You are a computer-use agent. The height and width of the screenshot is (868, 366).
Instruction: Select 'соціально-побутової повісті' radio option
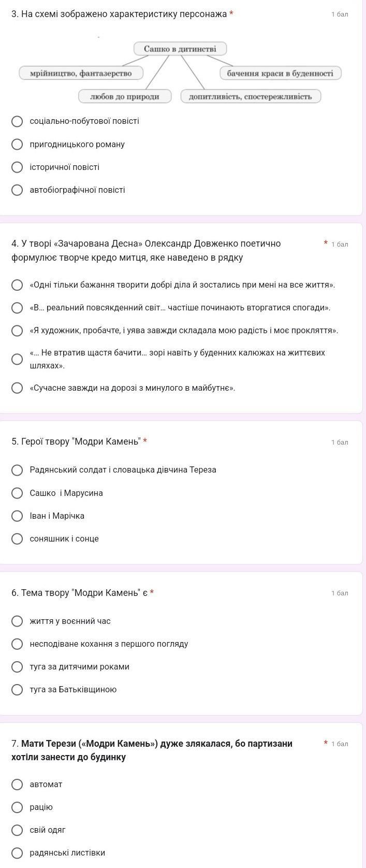[x=17, y=121]
